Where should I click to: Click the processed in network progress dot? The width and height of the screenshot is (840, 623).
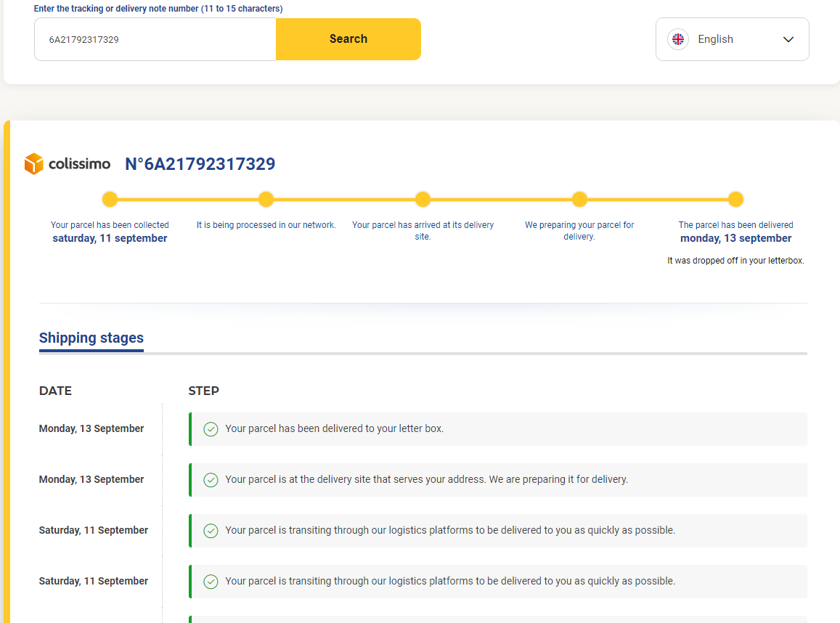click(x=266, y=200)
